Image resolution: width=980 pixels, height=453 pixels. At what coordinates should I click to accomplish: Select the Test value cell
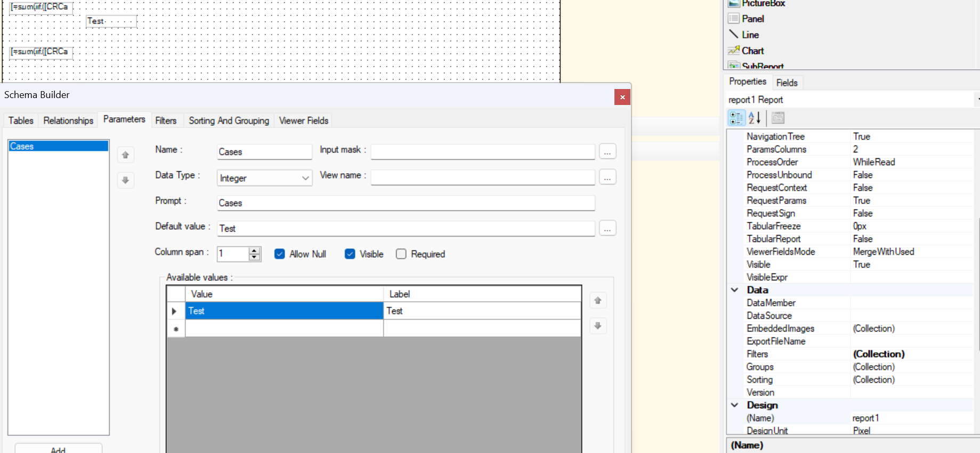pyautogui.click(x=284, y=311)
